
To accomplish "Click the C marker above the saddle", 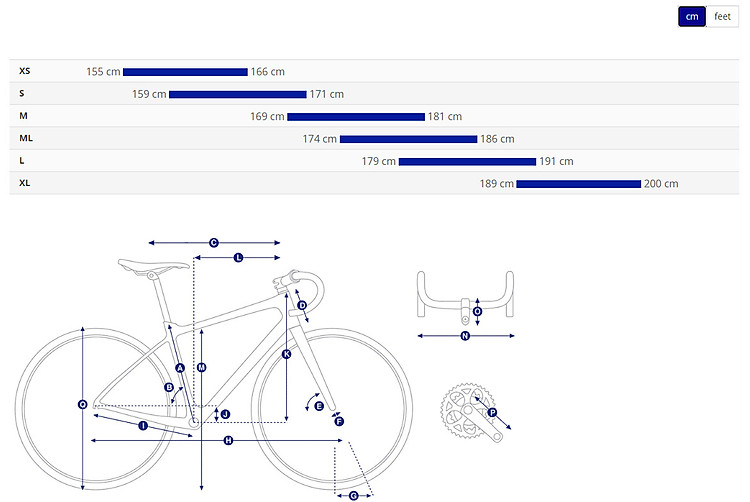I will (x=214, y=243).
